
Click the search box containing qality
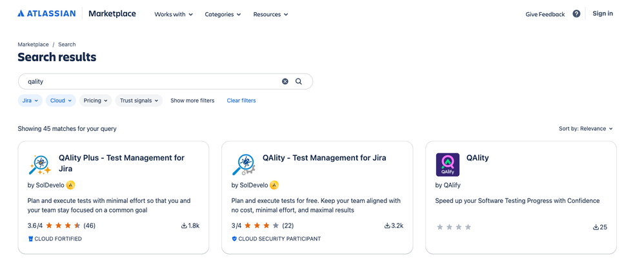(x=165, y=82)
